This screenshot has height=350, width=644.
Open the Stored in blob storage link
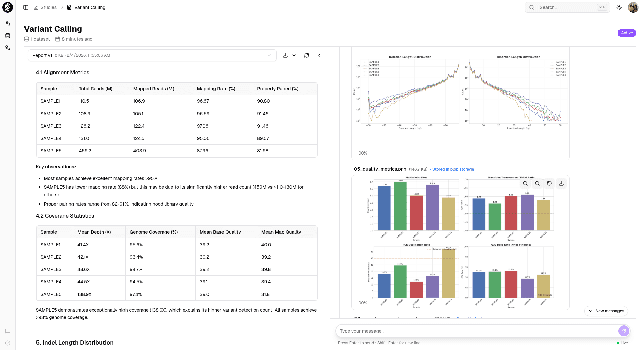point(453,169)
